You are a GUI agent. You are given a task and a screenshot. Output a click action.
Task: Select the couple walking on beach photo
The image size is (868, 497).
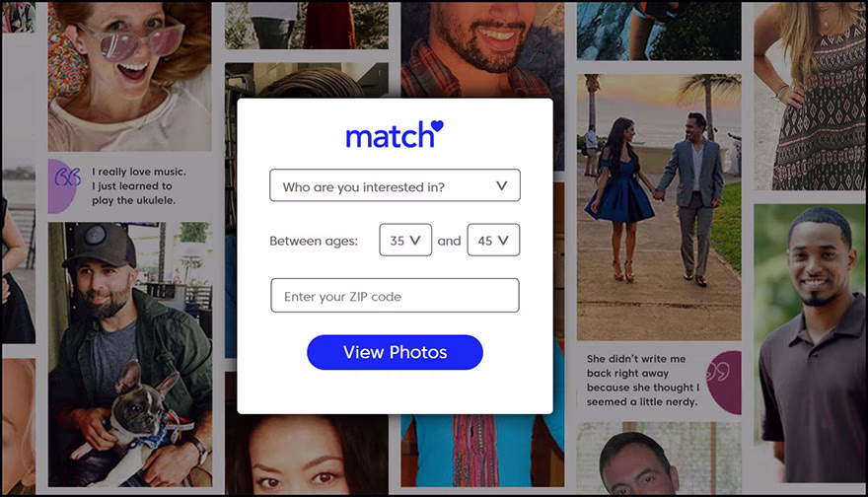(659, 207)
